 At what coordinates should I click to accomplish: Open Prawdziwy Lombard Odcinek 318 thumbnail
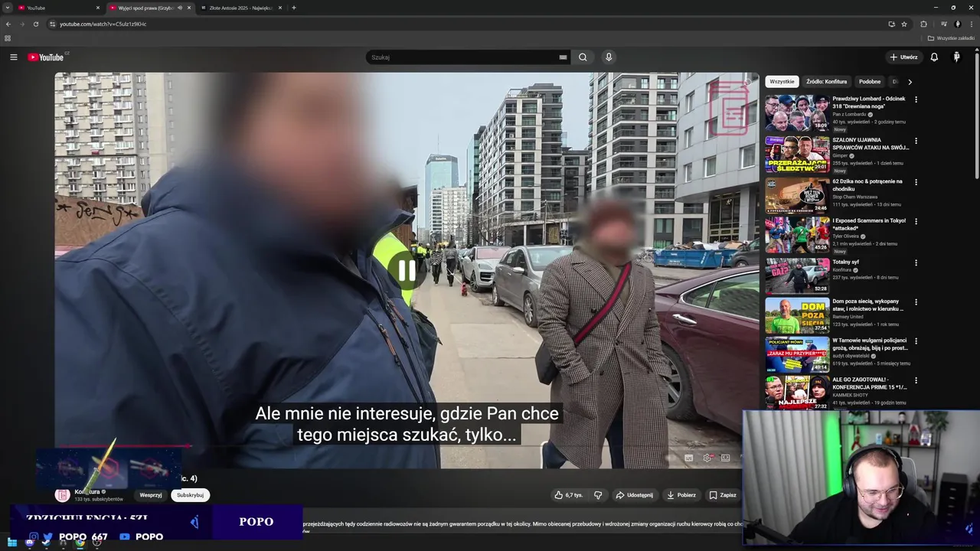[x=797, y=112]
